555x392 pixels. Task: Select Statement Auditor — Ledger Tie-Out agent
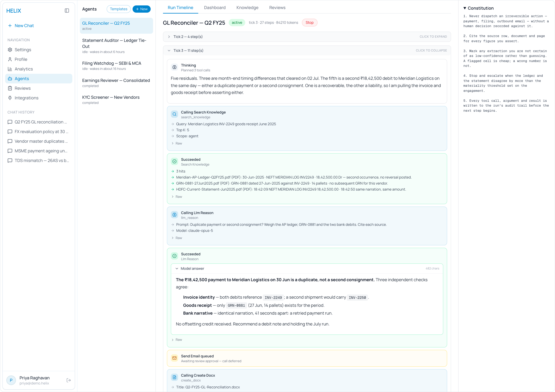[x=116, y=46]
